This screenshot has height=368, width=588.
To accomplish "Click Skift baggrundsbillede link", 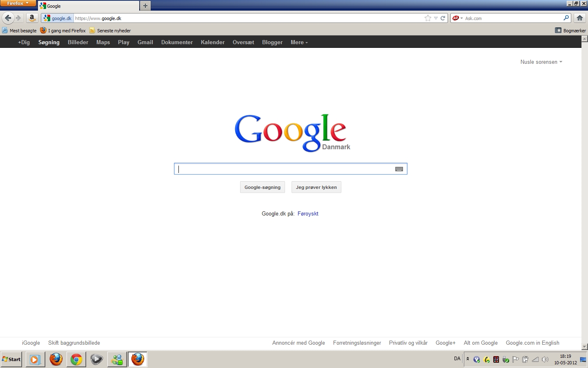I will pos(74,343).
